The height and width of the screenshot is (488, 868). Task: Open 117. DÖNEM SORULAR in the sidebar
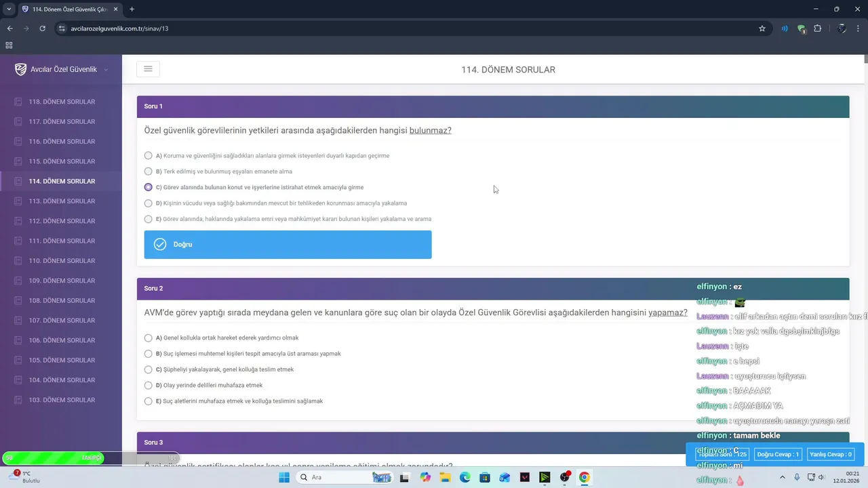tap(62, 121)
